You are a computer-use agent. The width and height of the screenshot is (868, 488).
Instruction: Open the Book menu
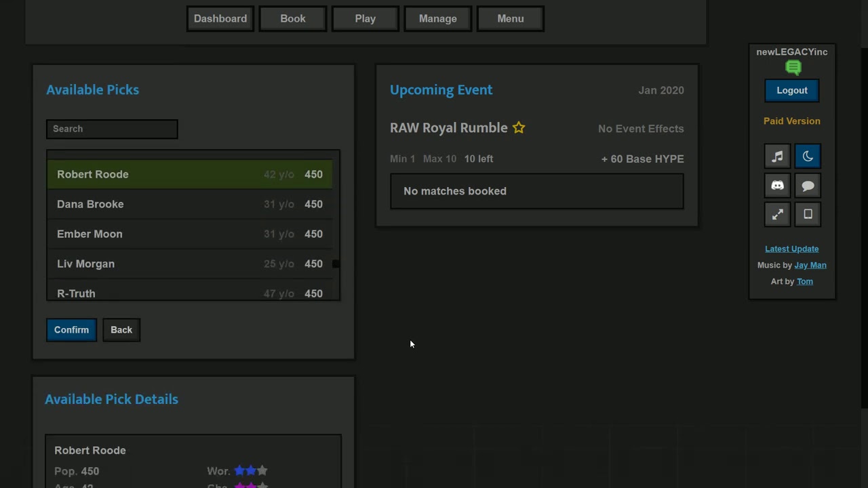[293, 19]
